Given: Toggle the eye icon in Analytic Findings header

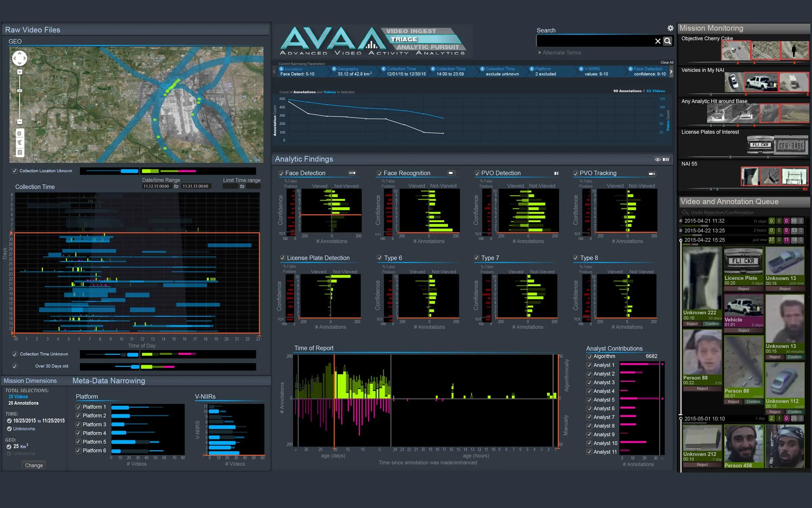Looking at the screenshot, I should click(657, 160).
